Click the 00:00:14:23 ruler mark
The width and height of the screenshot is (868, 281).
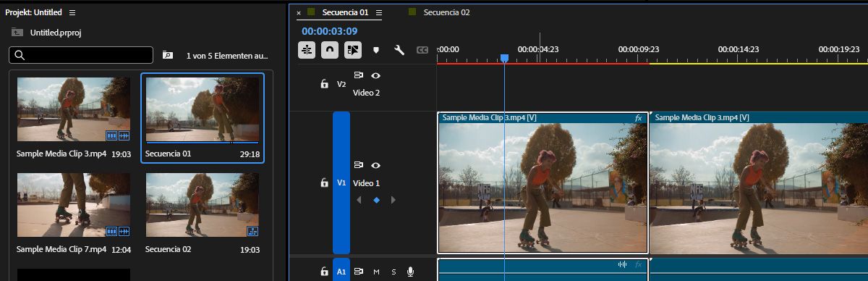point(739,49)
